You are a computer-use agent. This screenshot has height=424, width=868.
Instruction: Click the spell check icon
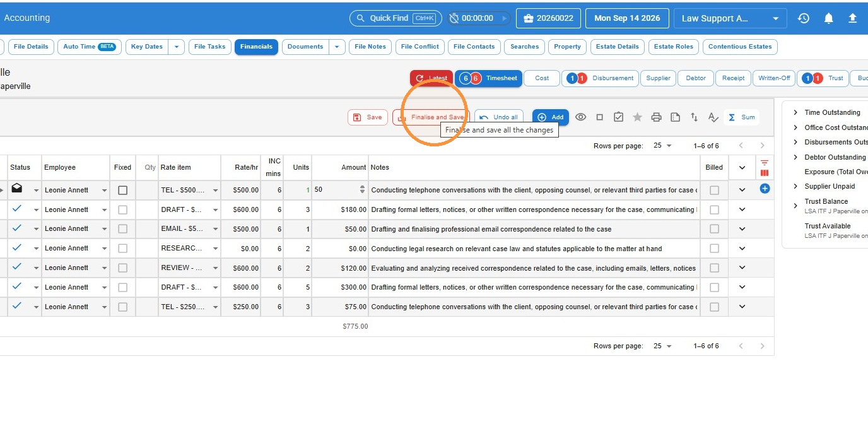tap(713, 117)
